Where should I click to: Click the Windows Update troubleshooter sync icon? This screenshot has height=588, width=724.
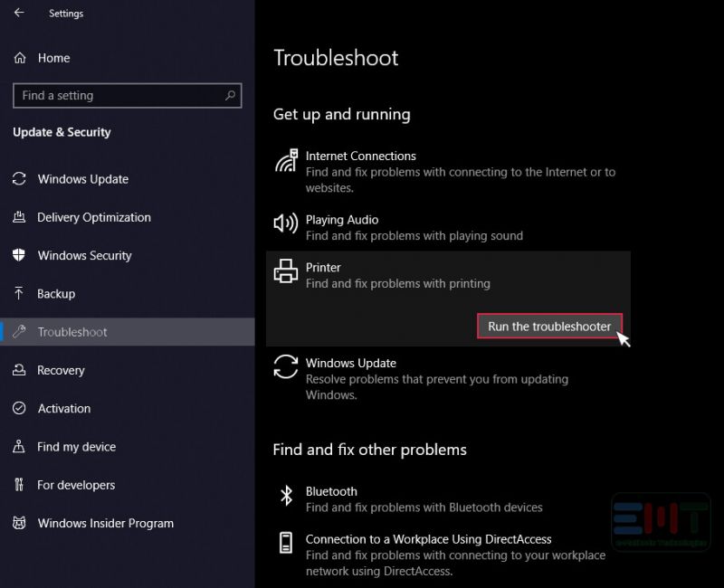coord(286,366)
